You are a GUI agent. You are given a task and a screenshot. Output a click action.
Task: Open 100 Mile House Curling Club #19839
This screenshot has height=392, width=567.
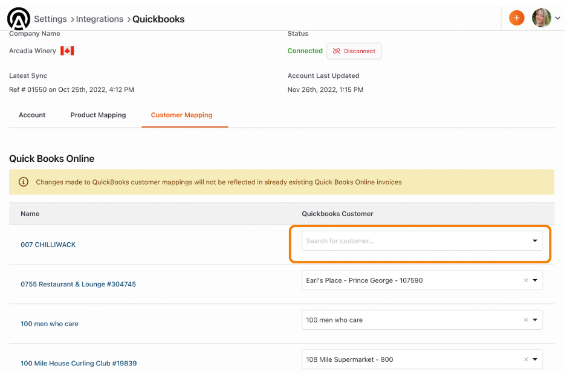pyautogui.click(x=79, y=363)
